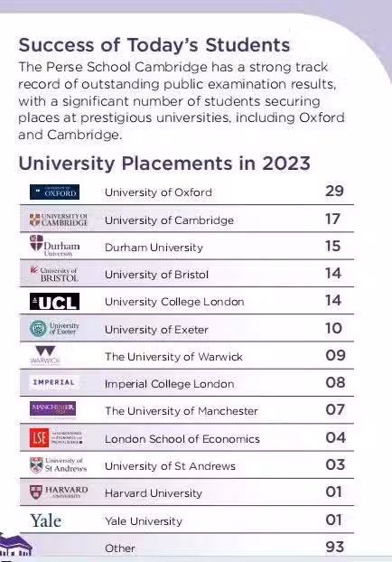Click the Imperial wordmark logo
Viewport: 392px width, 562px height.
tap(54, 382)
